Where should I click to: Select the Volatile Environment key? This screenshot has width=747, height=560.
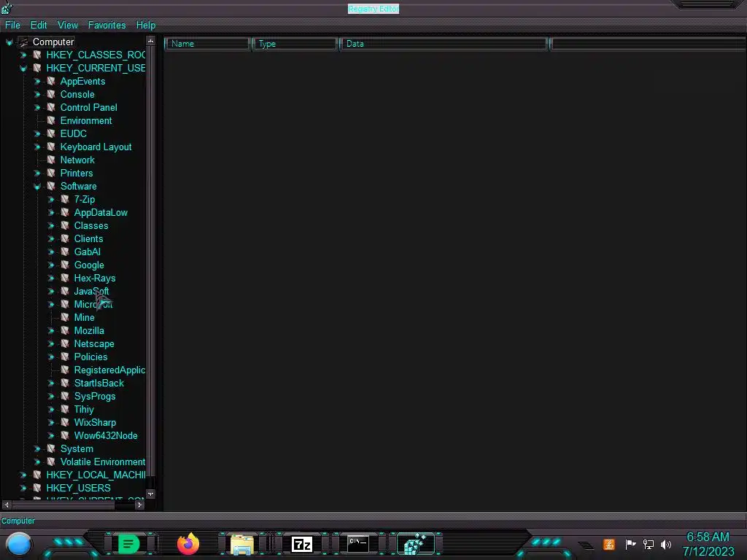coord(102,462)
